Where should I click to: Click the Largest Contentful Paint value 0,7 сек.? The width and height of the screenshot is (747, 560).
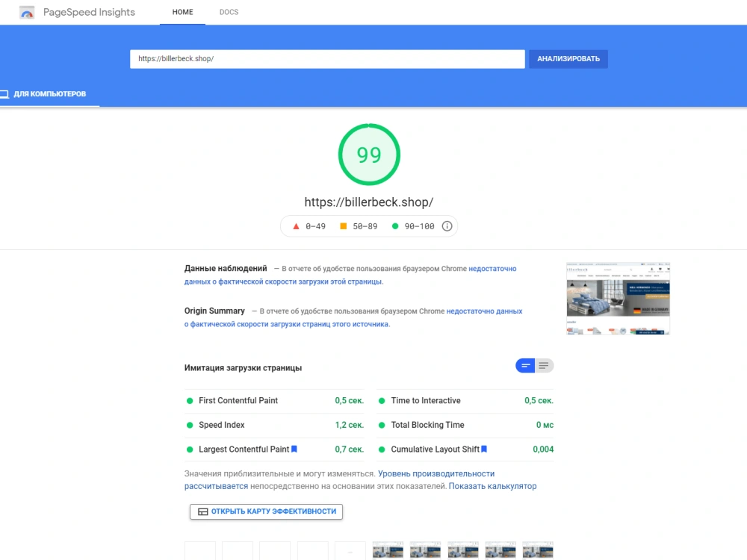(349, 449)
